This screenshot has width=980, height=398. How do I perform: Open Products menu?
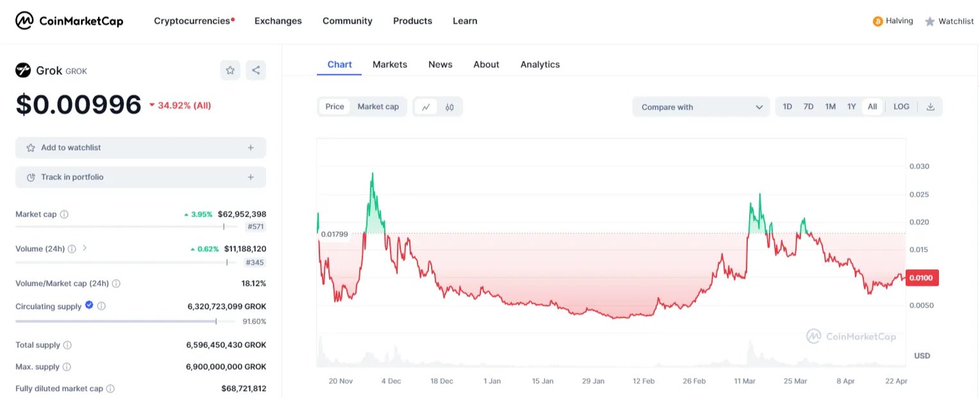(x=412, y=21)
